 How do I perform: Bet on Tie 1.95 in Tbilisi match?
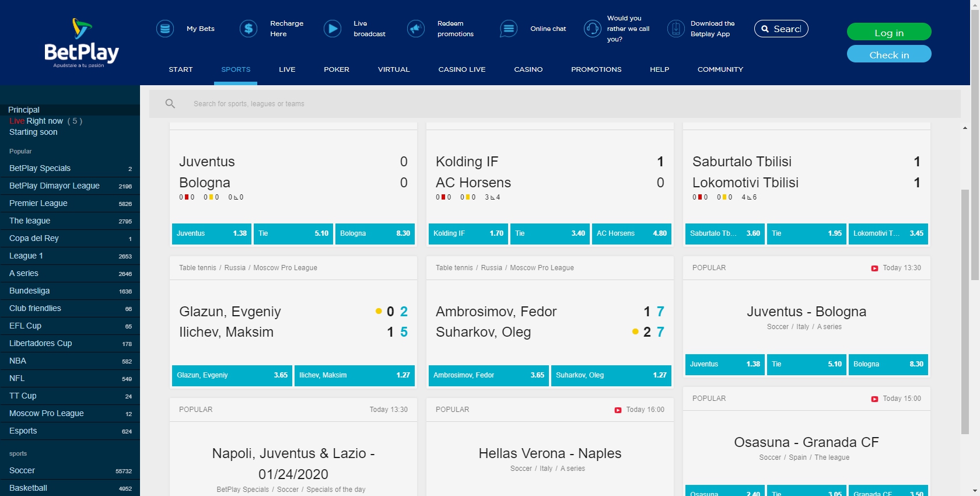point(807,233)
